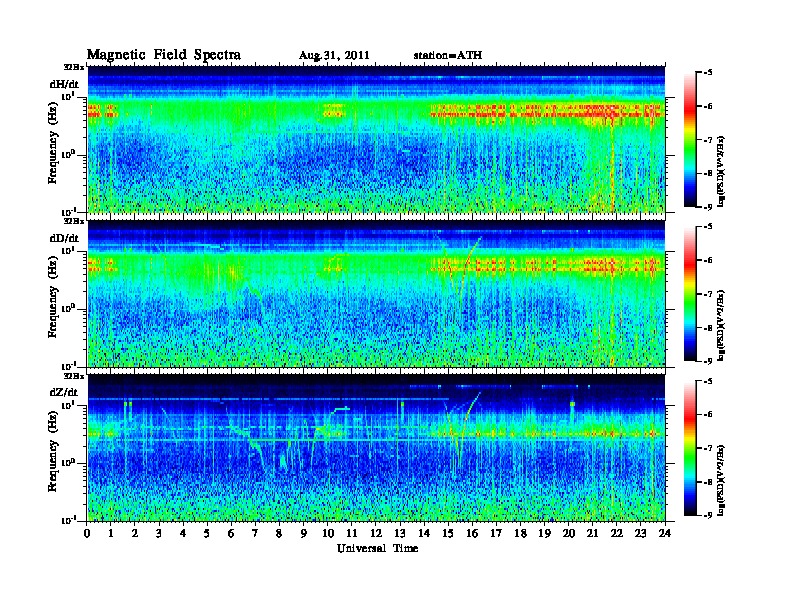Click the -5 tick on dH/dt color bar
The image size is (792, 612).
coord(709,72)
